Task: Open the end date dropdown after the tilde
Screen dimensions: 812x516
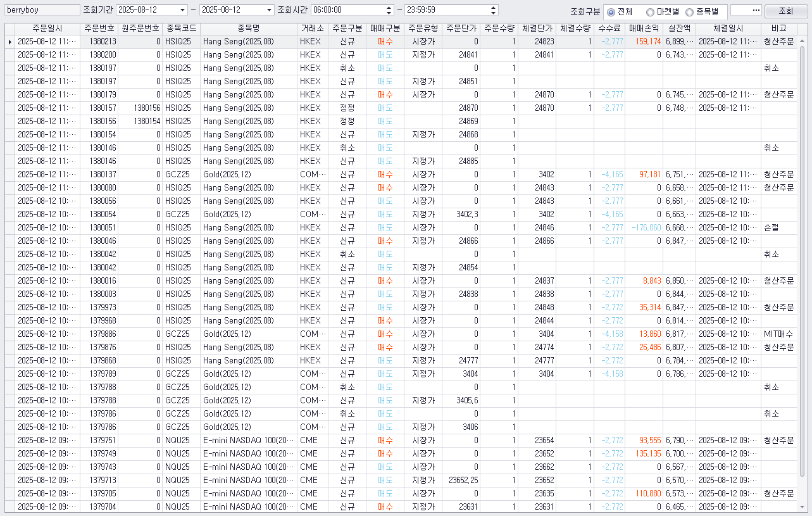Action: click(x=270, y=10)
